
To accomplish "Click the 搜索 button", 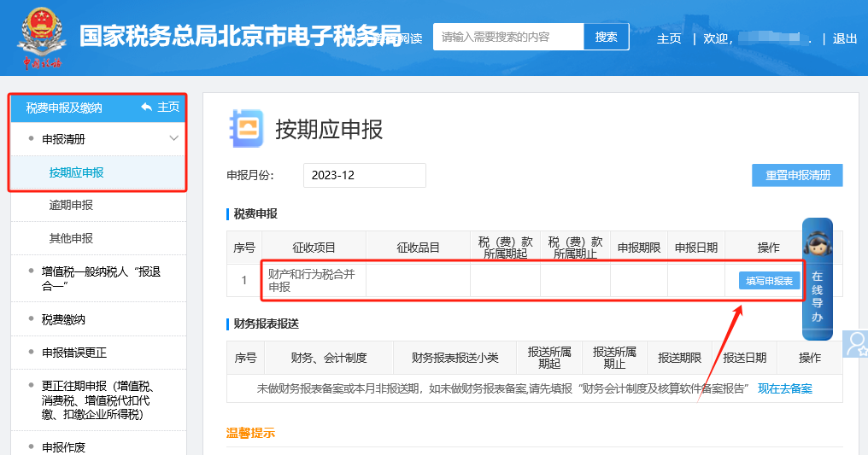I will coord(607,37).
